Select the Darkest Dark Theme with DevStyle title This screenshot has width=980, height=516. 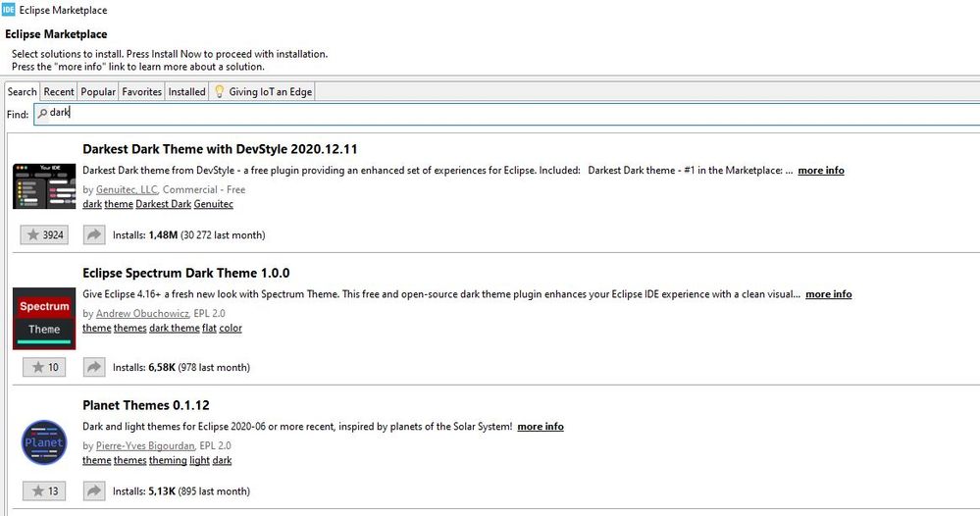pos(220,149)
